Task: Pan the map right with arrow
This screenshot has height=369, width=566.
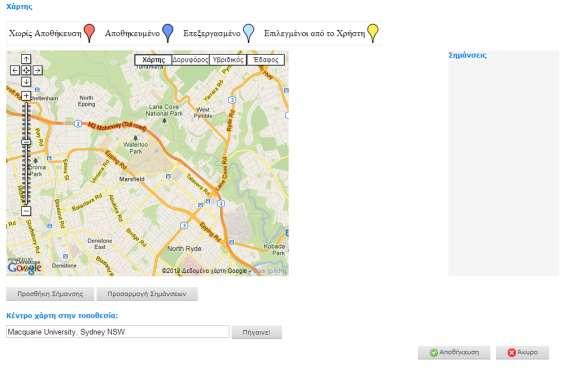Action: point(38,70)
